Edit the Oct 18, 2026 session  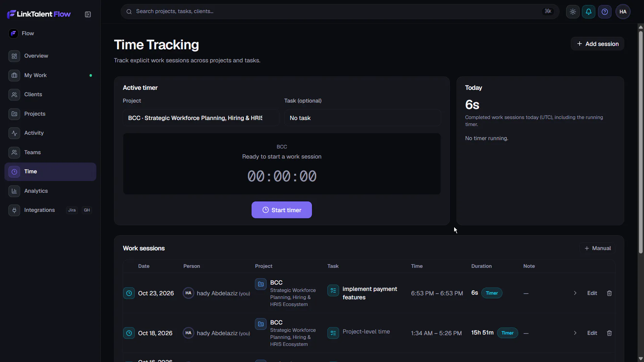click(x=592, y=333)
